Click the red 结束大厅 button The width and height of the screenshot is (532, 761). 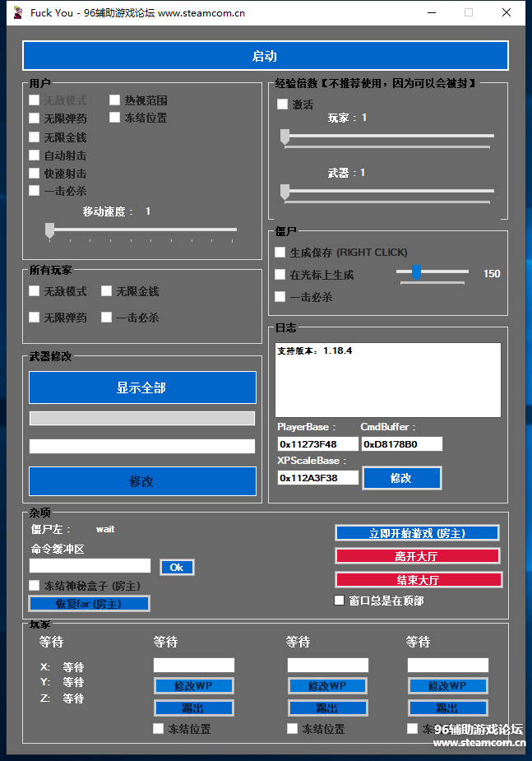point(417,579)
